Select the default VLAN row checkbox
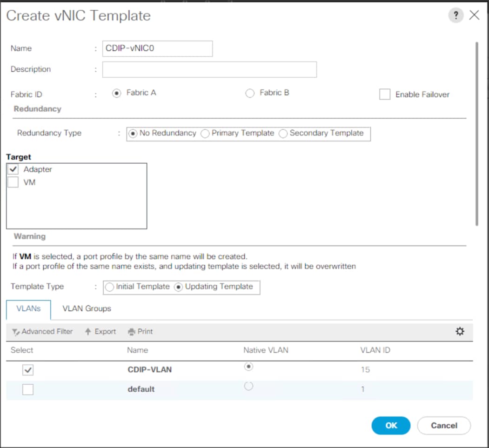Image resolution: width=489 pixels, height=448 pixels. click(x=27, y=389)
